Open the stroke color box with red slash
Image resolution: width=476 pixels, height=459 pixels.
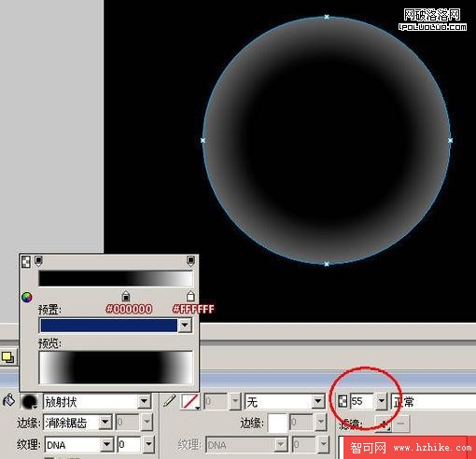point(190,401)
